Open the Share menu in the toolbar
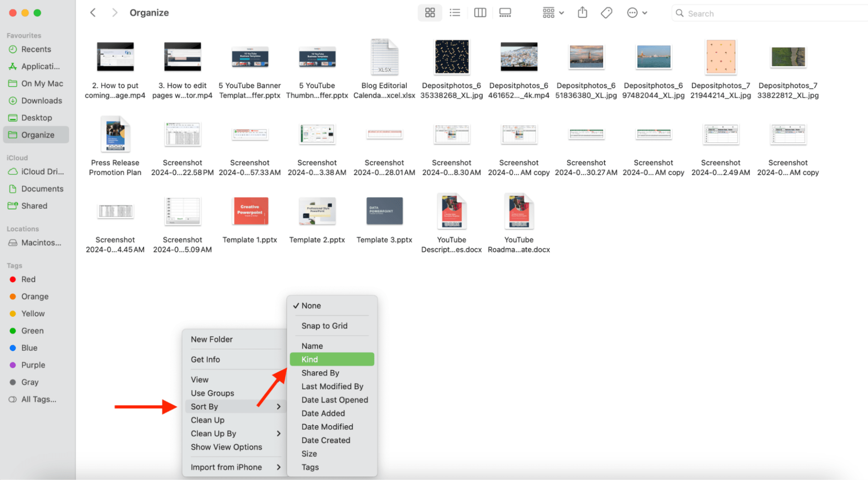Screen dimensions: 868x480 click(582, 13)
